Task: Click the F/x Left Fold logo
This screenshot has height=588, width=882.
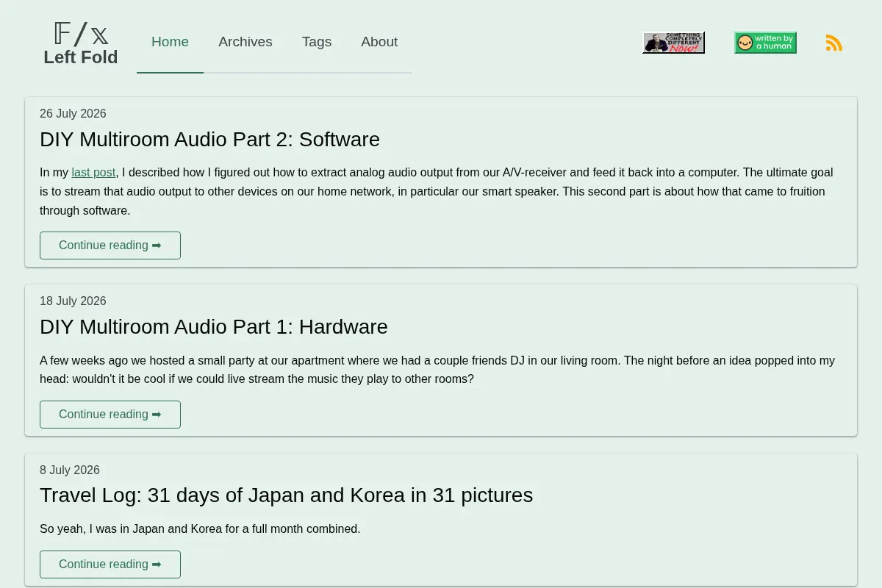Action: 81,43
